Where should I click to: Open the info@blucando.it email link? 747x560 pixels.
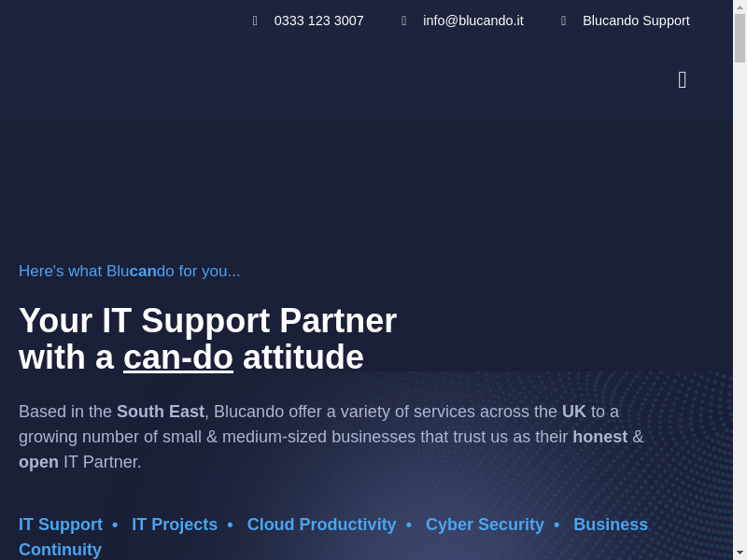[x=472, y=21]
